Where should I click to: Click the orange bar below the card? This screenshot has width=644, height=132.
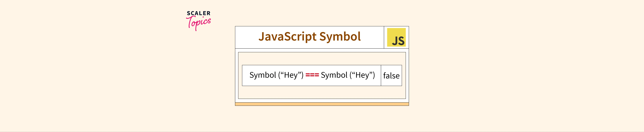click(x=322, y=104)
